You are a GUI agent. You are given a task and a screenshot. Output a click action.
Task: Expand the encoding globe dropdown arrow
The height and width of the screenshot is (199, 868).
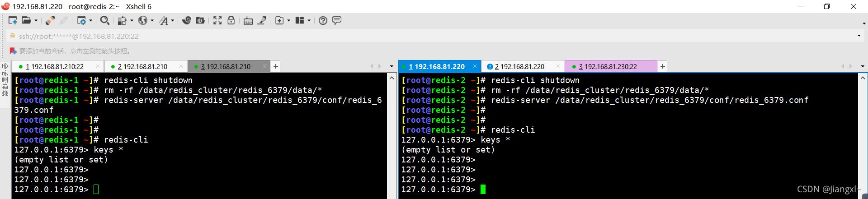[x=152, y=20]
